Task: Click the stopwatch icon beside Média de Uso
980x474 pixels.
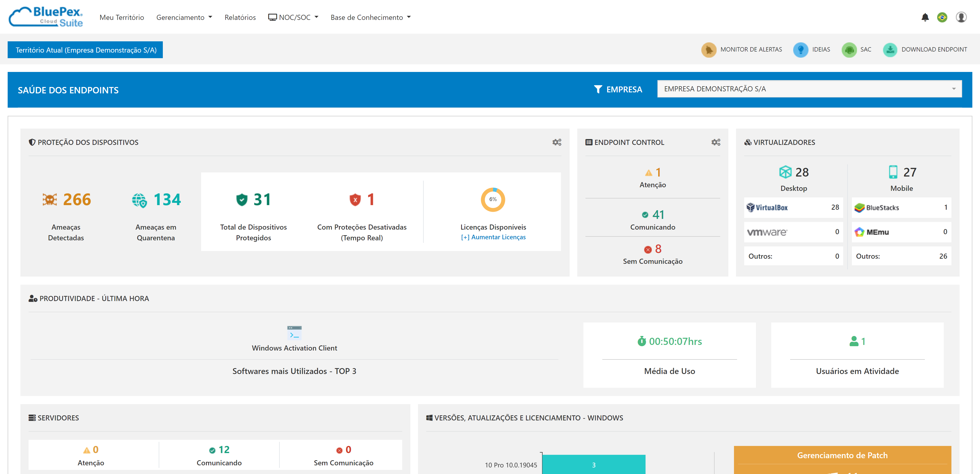Action: pyautogui.click(x=641, y=341)
